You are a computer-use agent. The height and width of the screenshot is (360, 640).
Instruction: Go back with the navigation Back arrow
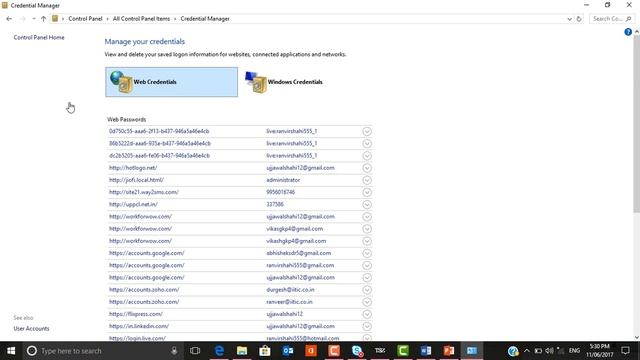click(x=9, y=19)
